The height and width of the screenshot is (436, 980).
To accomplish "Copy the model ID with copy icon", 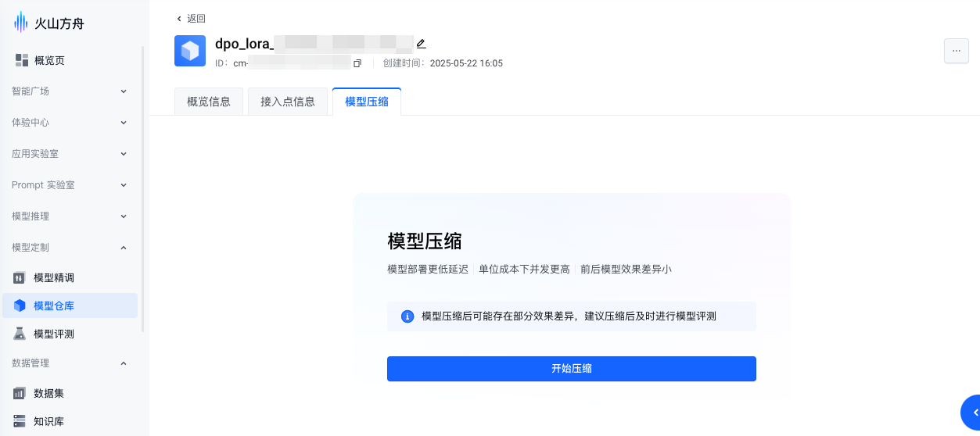I will pos(357,63).
